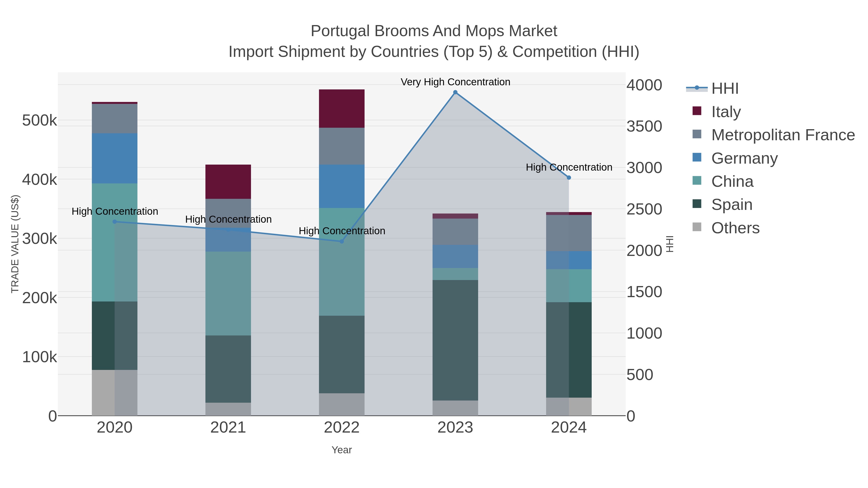
Task: Toggle the Italy legend entry
Action: 716,112
